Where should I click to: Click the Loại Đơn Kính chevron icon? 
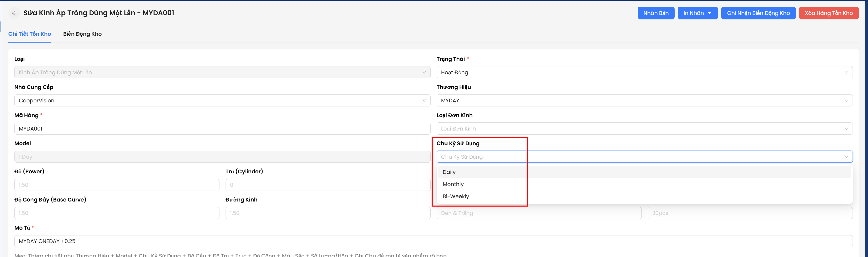click(x=846, y=128)
